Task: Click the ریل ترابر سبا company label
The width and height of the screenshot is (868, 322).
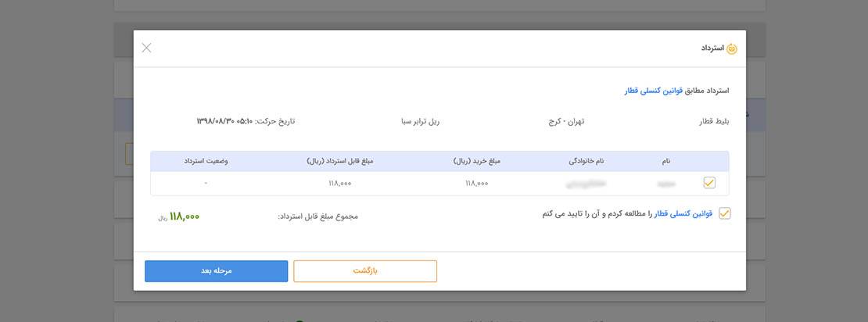Action: tap(420, 121)
